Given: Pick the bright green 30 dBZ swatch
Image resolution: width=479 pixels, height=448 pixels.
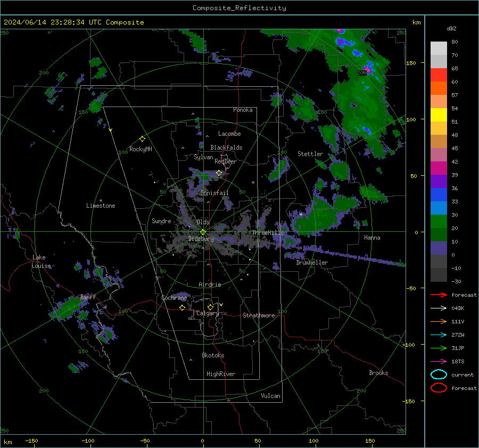Looking at the screenshot, I should [439, 221].
